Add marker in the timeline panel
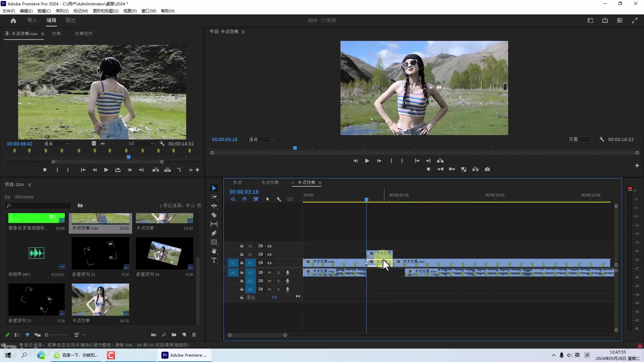Image resolution: width=644 pixels, height=362 pixels. 267,199
